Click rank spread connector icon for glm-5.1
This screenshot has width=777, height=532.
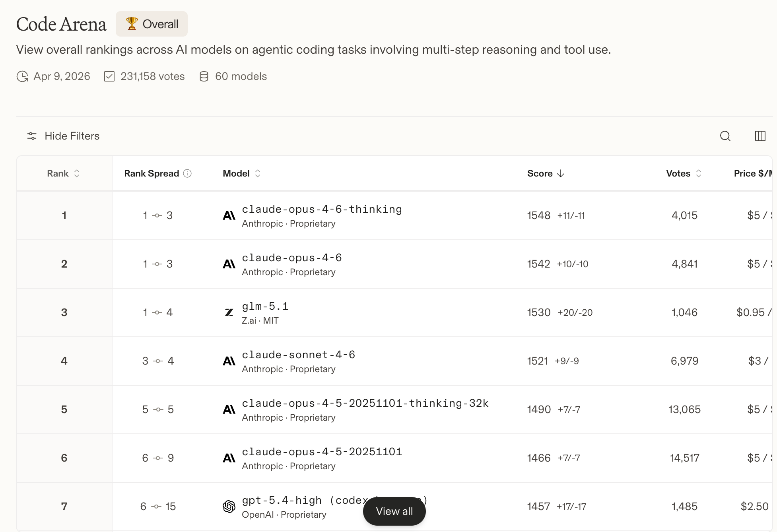click(157, 313)
